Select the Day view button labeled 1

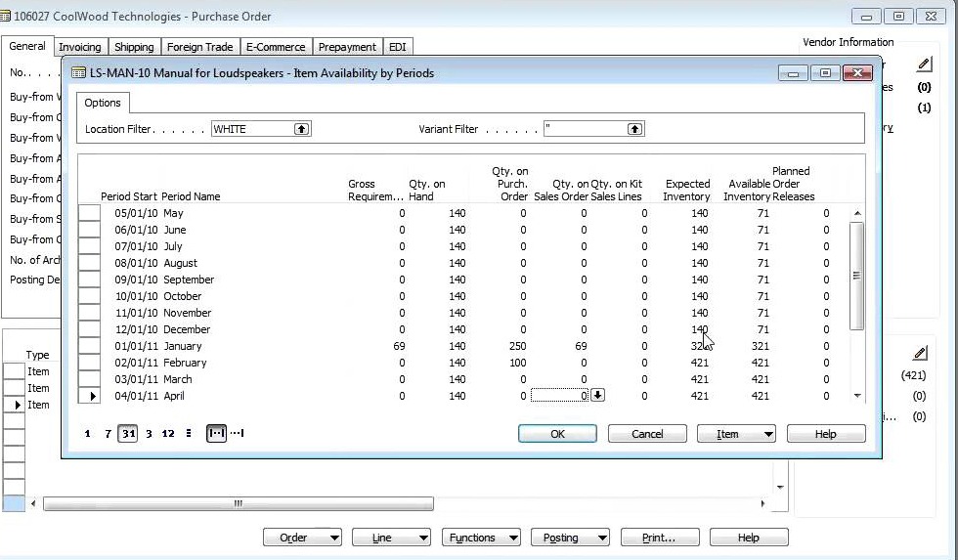[x=87, y=434]
